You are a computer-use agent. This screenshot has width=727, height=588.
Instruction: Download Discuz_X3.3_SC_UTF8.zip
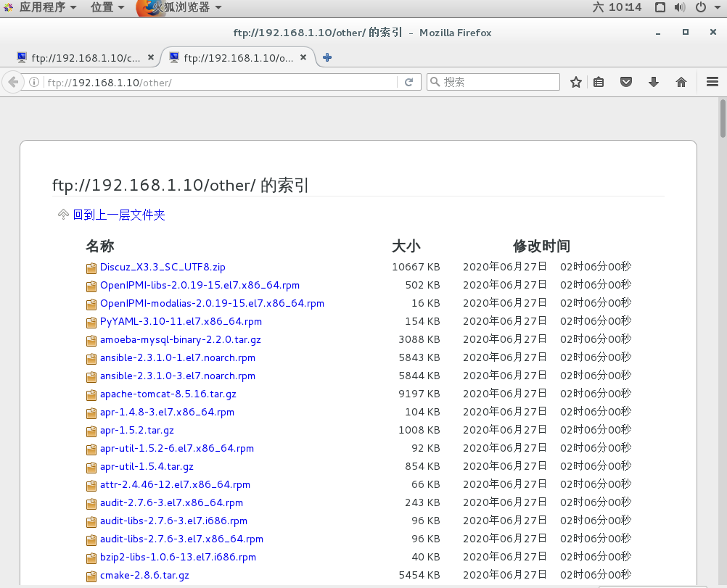coord(163,267)
